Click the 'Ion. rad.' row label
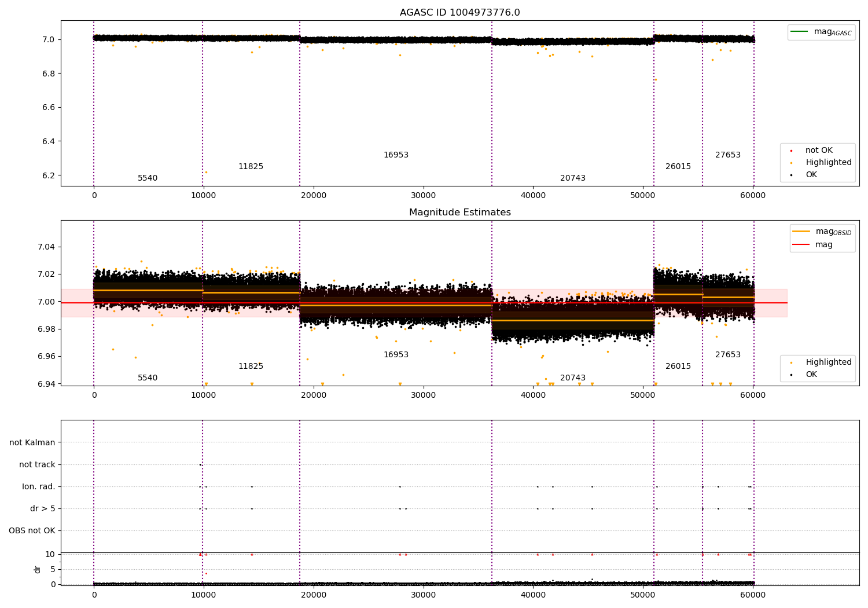Screen dimensions: 868x608 tap(39, 487)
